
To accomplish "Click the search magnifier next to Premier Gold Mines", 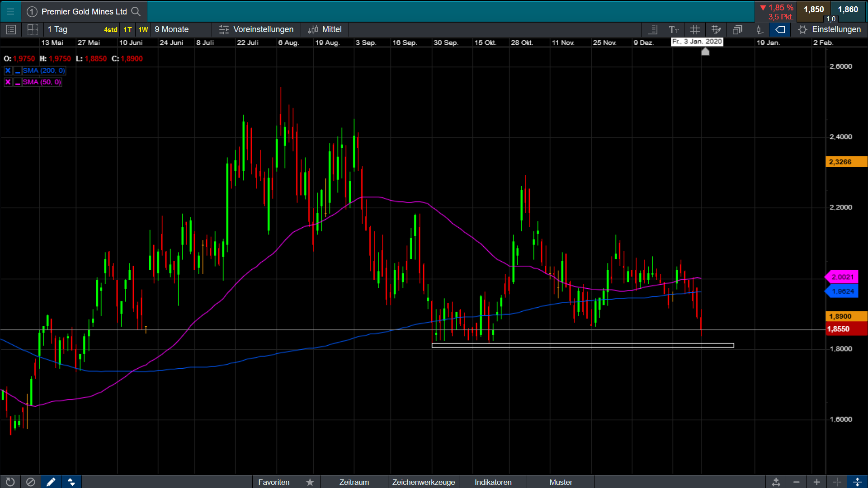I will point(136,11).
